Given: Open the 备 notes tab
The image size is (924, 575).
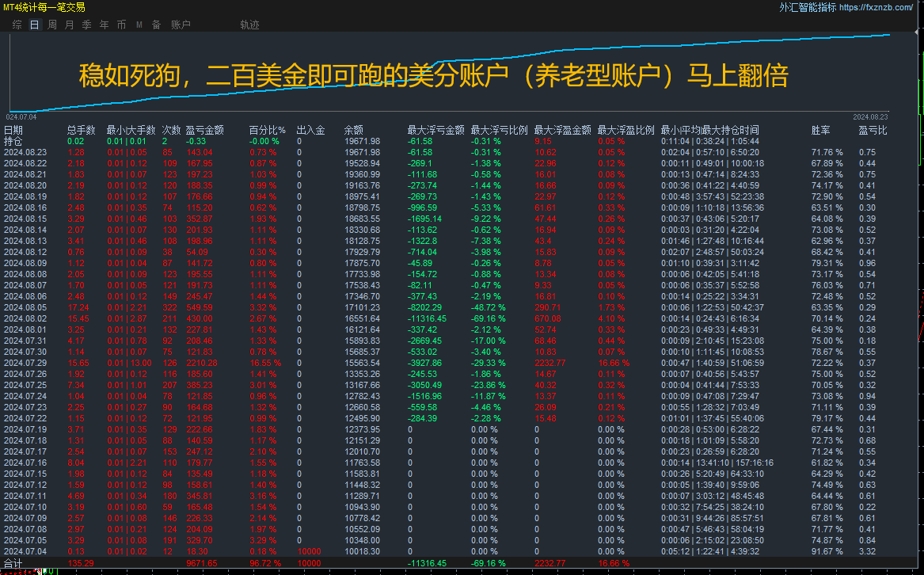Looking at the screenshot, I should coord(156,25).
